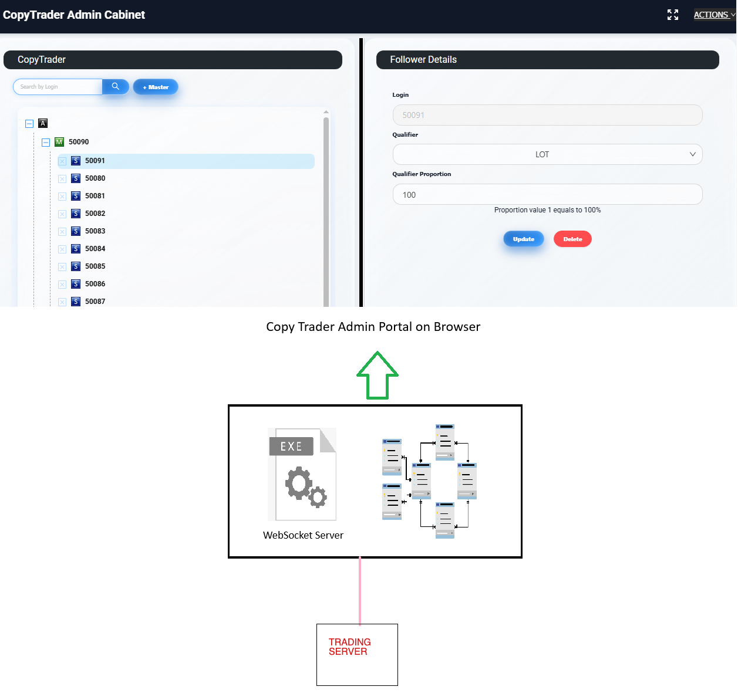
Task: Click the green M icon for master 50090
Action: pos(59,142)
